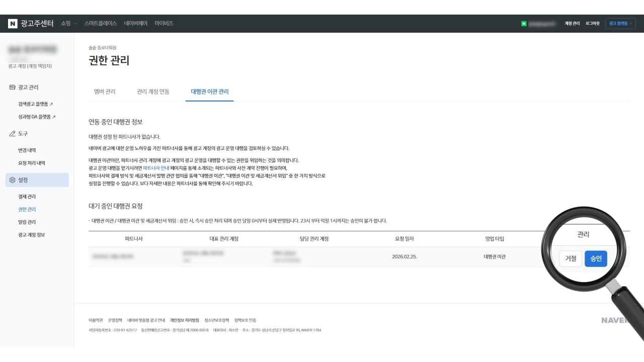Viewport: 644px width, 362px height.
Task: Click the 영업 타입 column header
Action: [x=495, y=239]
